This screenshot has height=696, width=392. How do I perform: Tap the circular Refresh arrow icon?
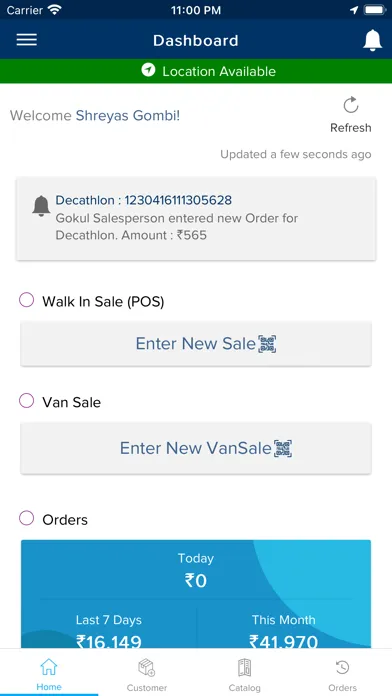tap(351, 106)
